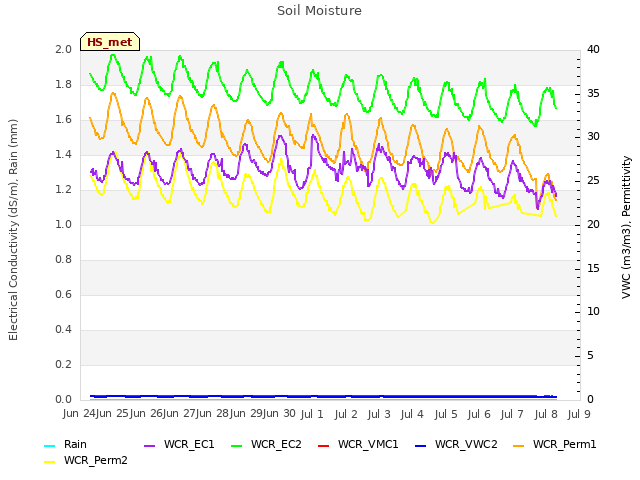Click the Electrical Conductivity left axis title
The image size is (640, 480).
pos(13,230)
